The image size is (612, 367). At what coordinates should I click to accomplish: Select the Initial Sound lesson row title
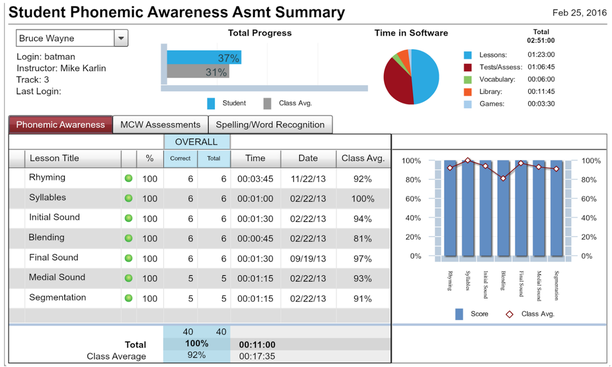pos(54,217)
